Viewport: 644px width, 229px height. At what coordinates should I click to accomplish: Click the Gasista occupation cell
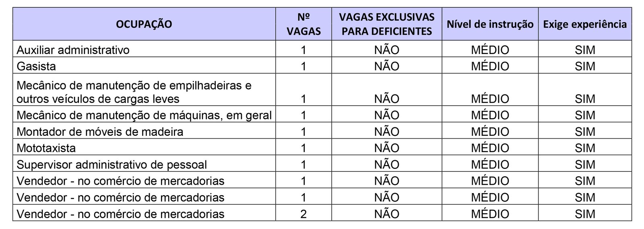pos(36,66)
